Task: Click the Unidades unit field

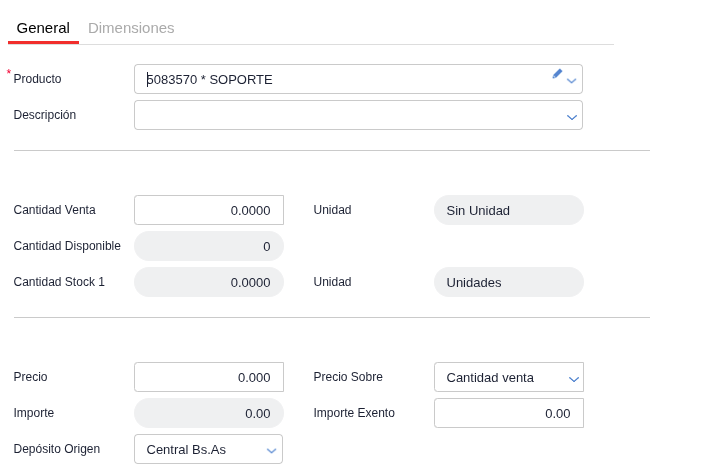Action: click(509, 282)
